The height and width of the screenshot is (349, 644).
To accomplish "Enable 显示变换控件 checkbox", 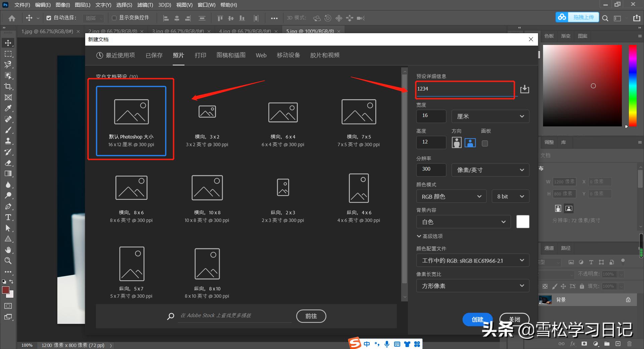I will point(114,18).
